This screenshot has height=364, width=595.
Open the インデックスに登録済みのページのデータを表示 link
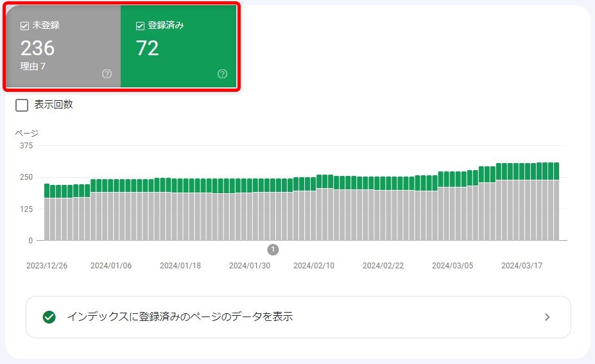(180, 317)
